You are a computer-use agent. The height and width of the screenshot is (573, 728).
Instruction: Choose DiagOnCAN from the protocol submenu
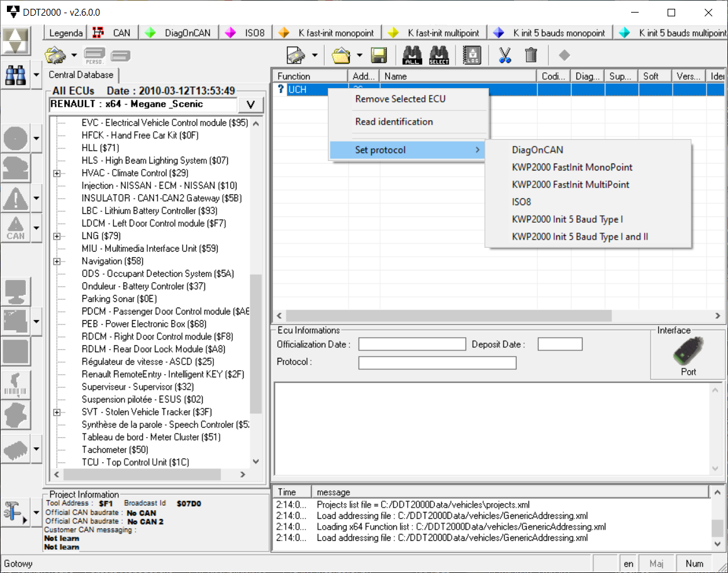tap(537, 150)
